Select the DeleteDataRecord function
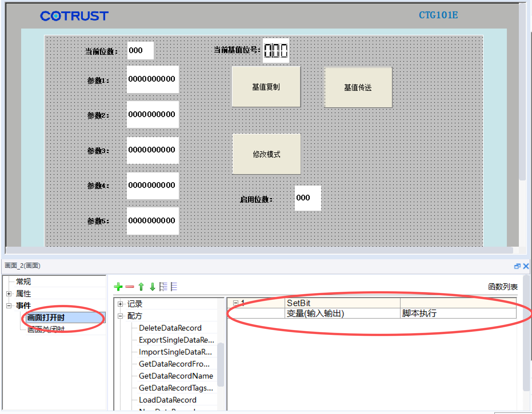 click(170, 328)
